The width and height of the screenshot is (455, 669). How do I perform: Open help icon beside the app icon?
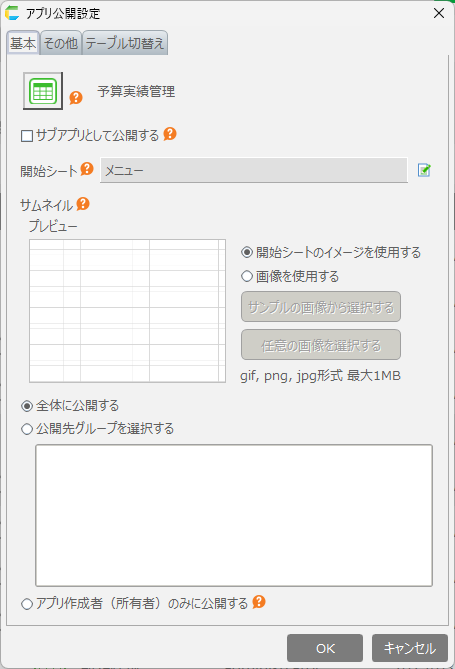(76, 98)
